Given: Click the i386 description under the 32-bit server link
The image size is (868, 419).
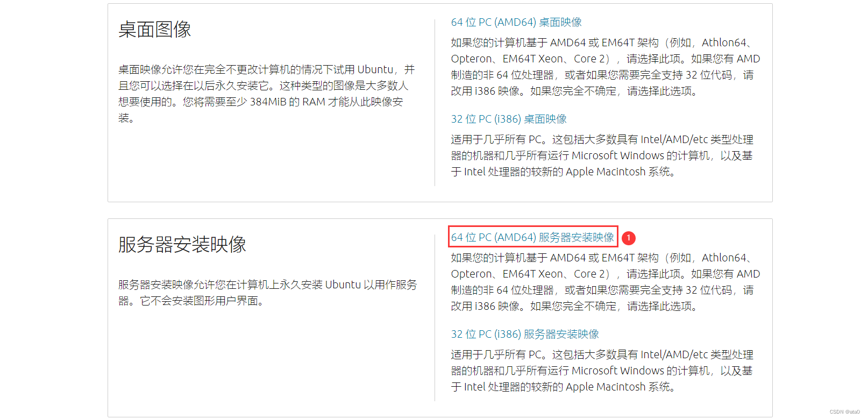Looking at the screenshot, I should tap(602, 371).
